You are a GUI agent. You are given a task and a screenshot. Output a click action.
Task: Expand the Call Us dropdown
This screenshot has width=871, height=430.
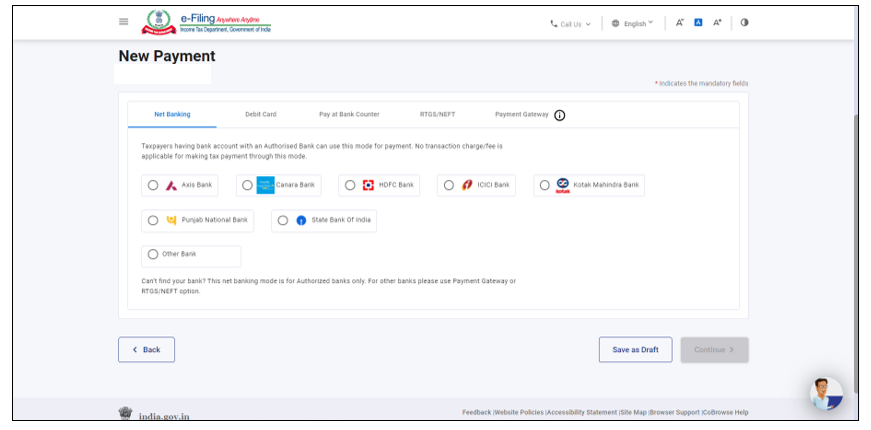click(x=570, y=24)
